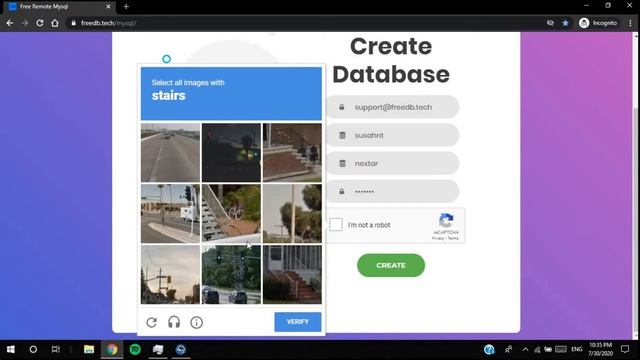The image size is (640, 360).
Task: Select the dark night street captcha tile
Action: 231,153
